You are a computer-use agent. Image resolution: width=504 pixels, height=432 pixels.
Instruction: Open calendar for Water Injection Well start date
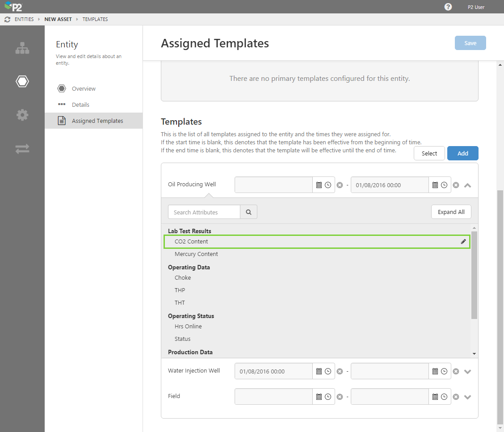click(x=319, y=371)
